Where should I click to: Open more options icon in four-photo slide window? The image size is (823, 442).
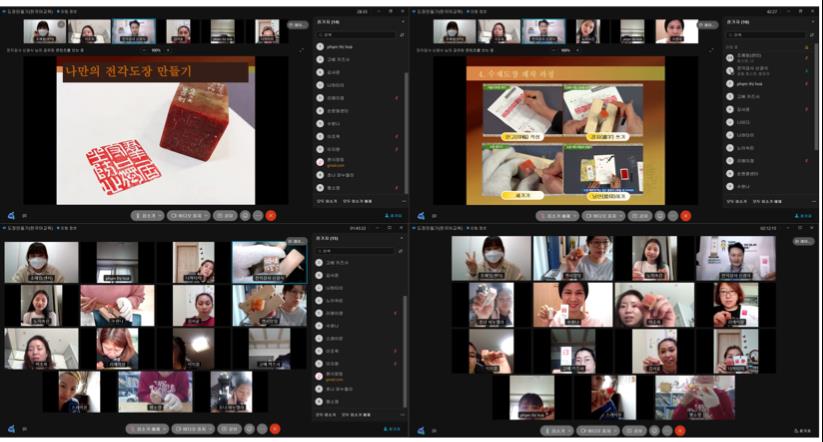(x=672, y=216)
